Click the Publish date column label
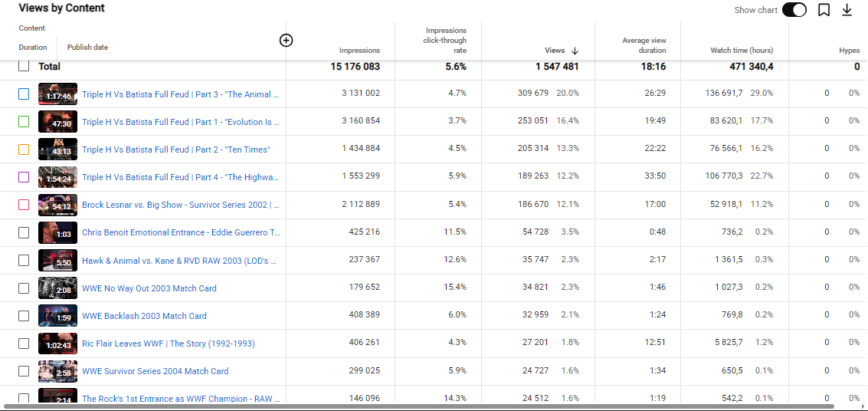Image resolution: width=868 pixels, height=411 pixels. [87, 47]
